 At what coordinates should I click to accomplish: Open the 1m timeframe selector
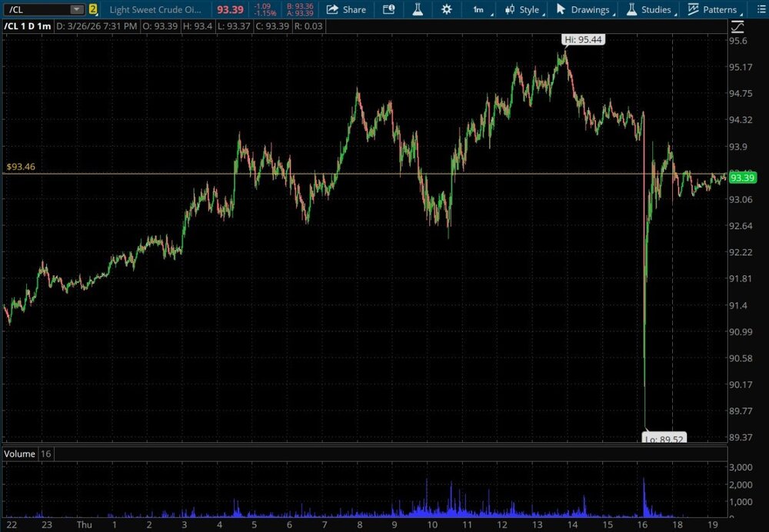pos(478,10)
